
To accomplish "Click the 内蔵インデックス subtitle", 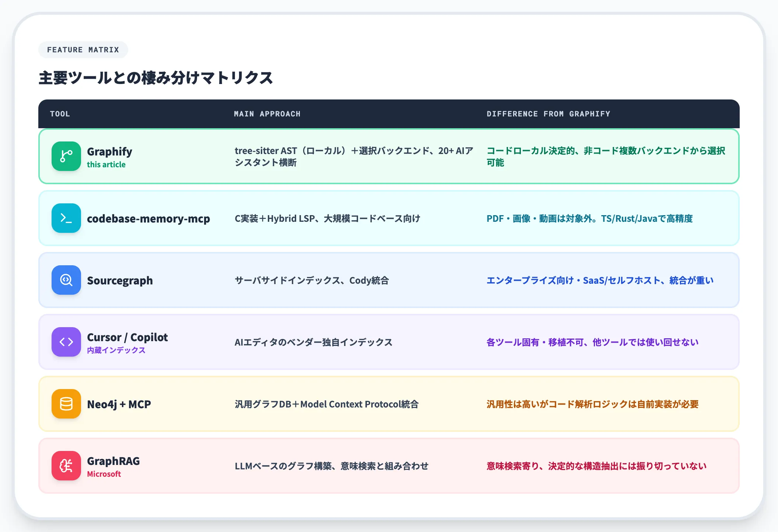I will (116, 350).
